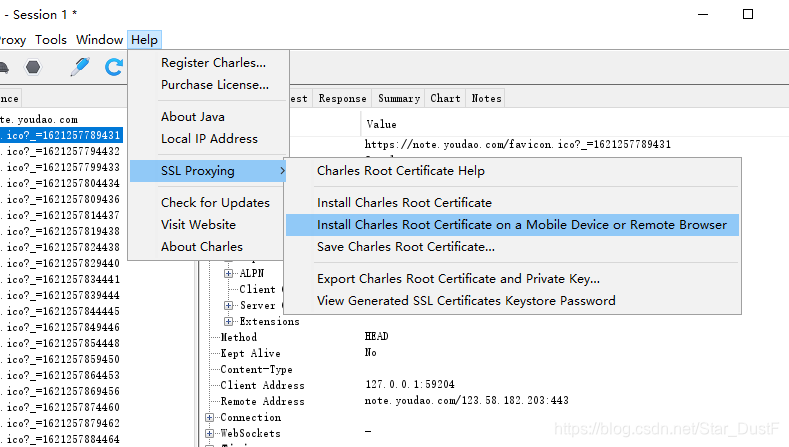Select request ico?_=1621257789431 in the list
This screenshot has width=789, height=447.
[61, 135]
